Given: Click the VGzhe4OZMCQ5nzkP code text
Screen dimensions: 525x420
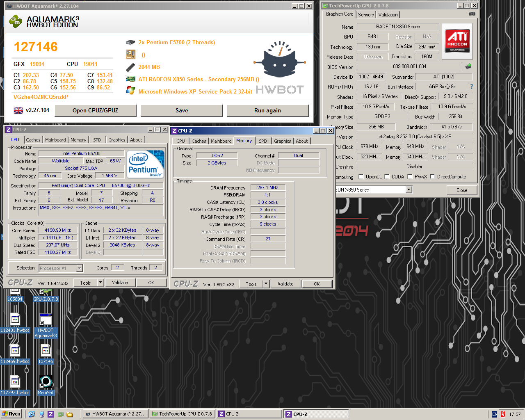Looking at the screenshot, I should pyautogui.click(x=41, y=97).
